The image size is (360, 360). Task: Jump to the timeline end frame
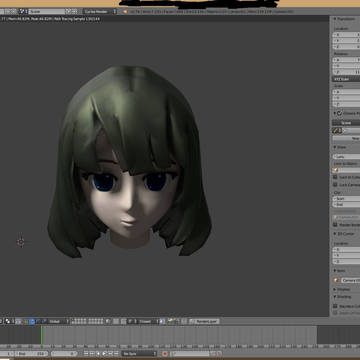[x=116, y=354]
